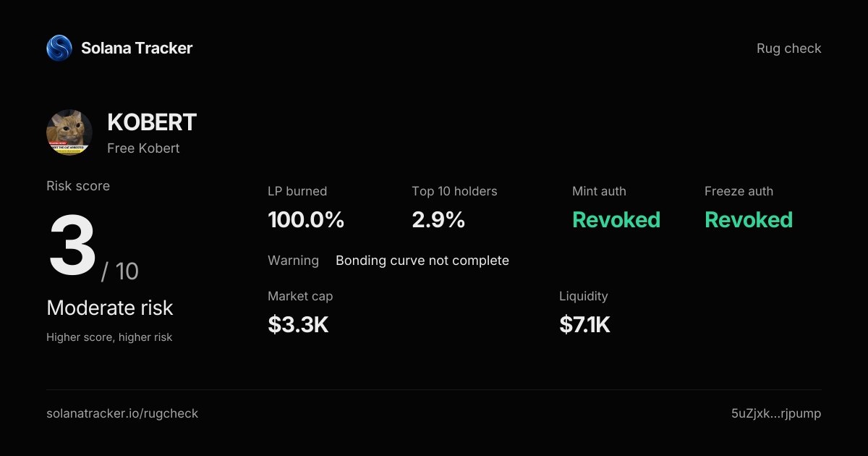868x456 pixels.
Task: Click the Rug check label
Action: point(789,48)
